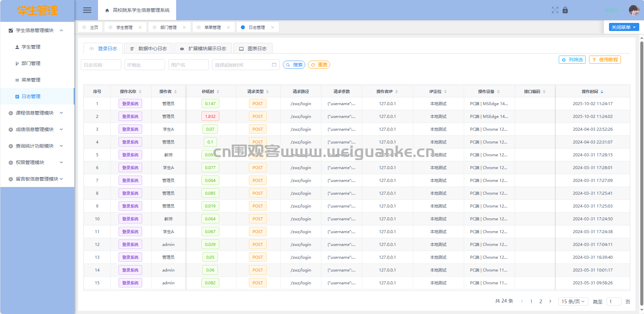Click the lock screen icon
Image resolution: width=644 pixels, height=314 pixels.
[x=565, y=10]
